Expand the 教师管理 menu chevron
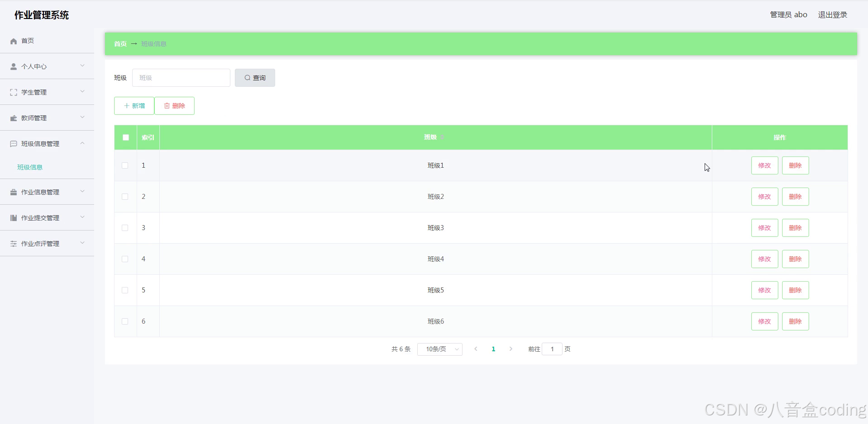The height and width of the screenshot is (424, 868). coord(82,118)
